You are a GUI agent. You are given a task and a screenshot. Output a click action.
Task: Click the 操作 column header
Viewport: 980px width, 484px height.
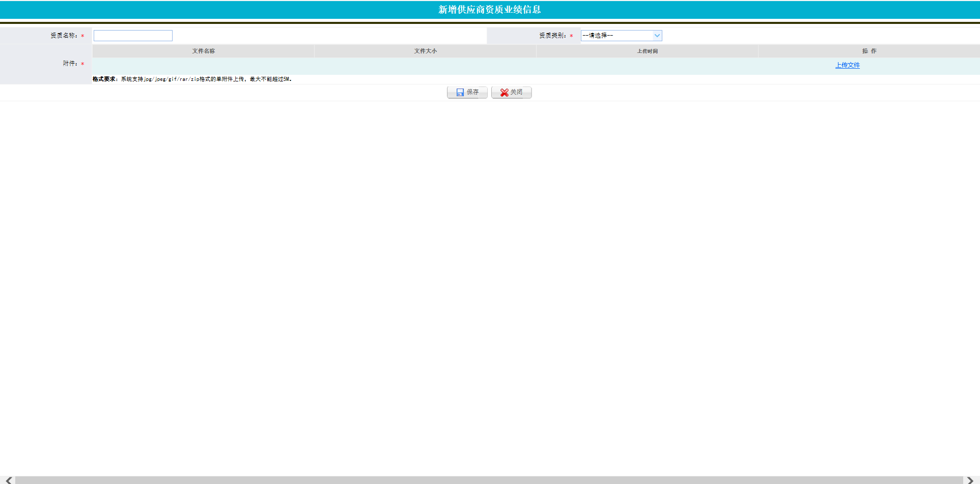point(869,51)
